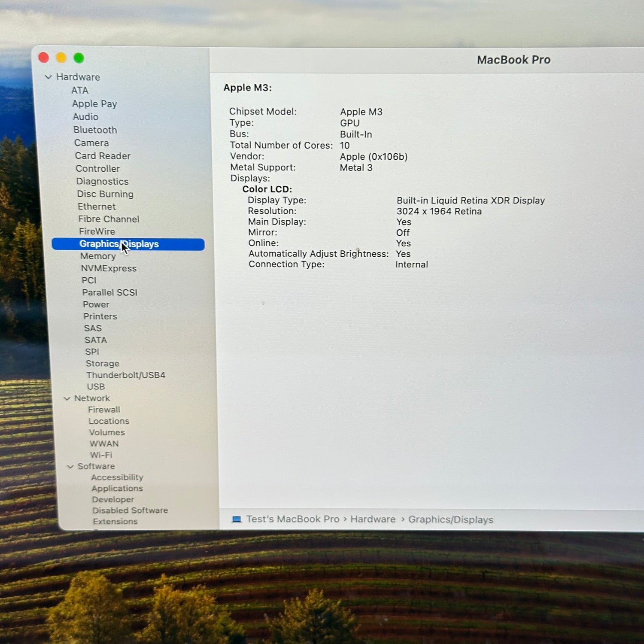This screenshot has width=644, height=644.
Task: Select Card Reader in the sidebar
Action: coord(103,156)
